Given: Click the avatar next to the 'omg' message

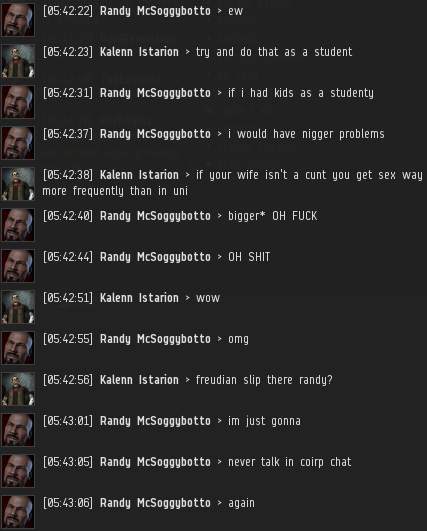Looking at the screenshot, I should [x=18, y=348].
